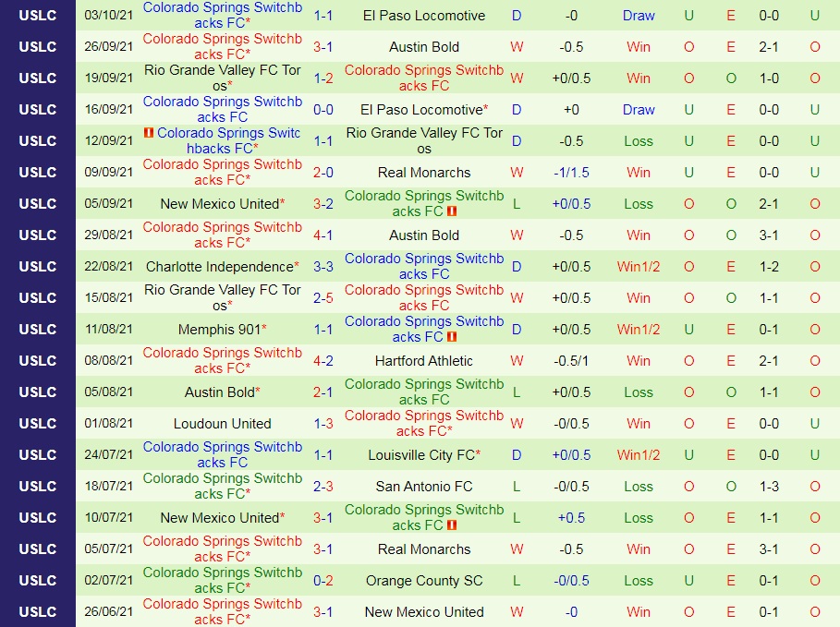This screenshot has width=840, height=627.
Task: Click red card icon beside 12/09/21 home team
Action: [149, 132]
